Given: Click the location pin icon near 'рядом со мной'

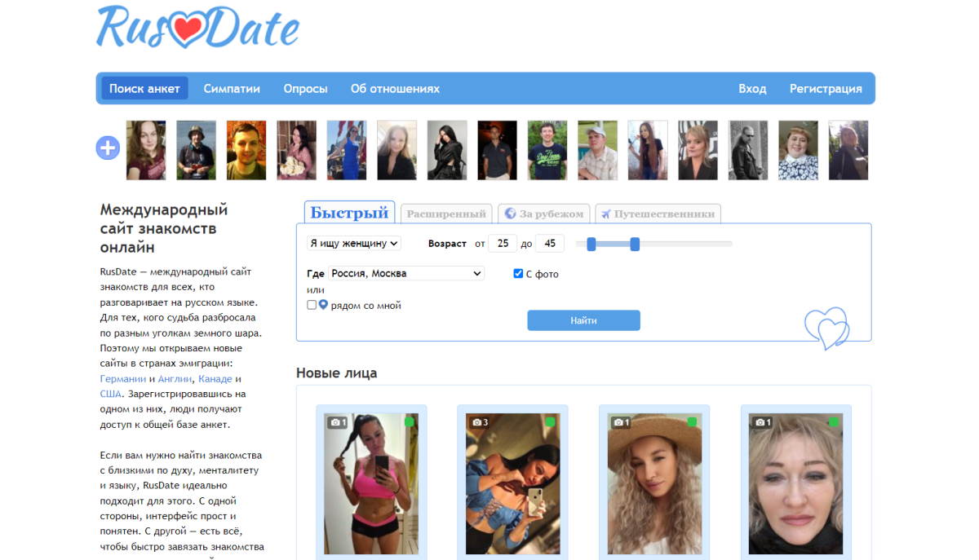Looking at the screenshot, I should click(x=323, y=305).
